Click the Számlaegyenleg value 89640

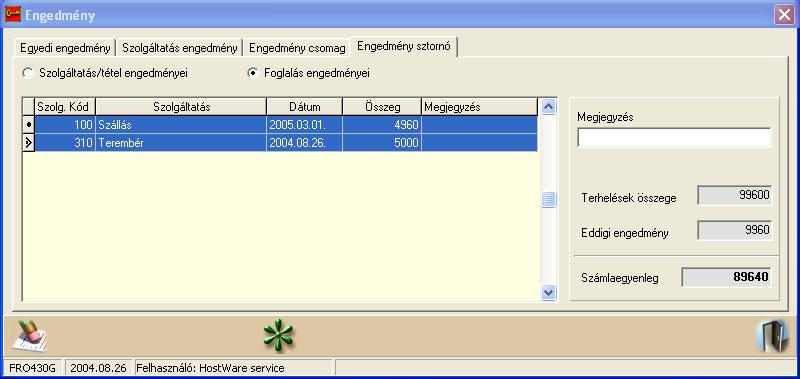(x=727, y=277)
